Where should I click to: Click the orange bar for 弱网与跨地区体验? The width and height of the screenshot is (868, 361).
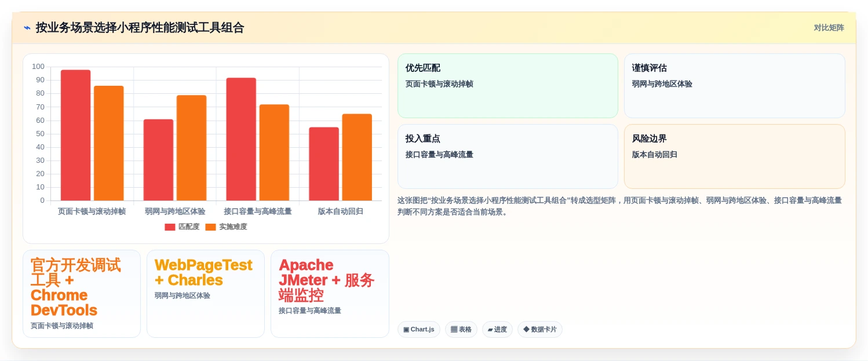point(191,148)
